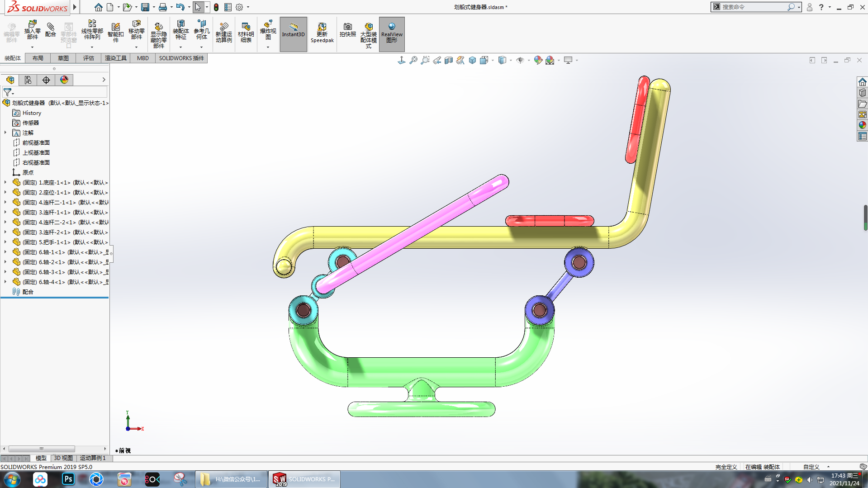This screenshot has height=488, width=868.
Task: Open Appearances task pane icon
Action: click(862, 125)
